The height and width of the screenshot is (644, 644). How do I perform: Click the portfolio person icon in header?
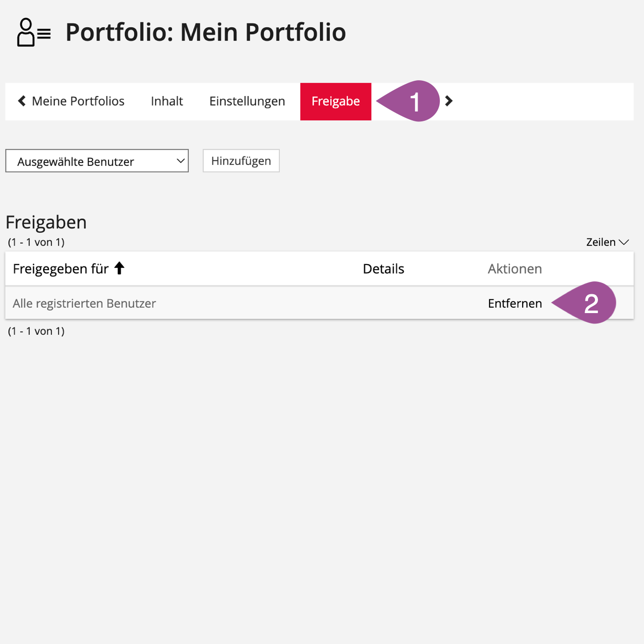pyautogui.click(x=33, y=32)
